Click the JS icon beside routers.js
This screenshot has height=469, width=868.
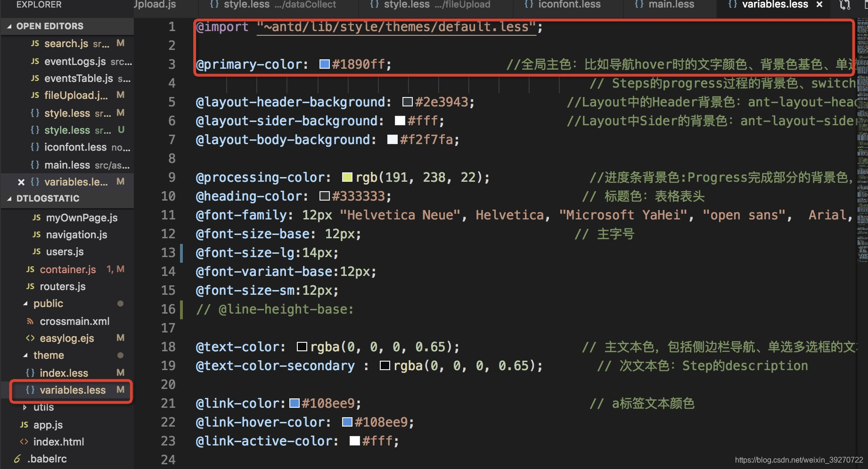point(30,287)
